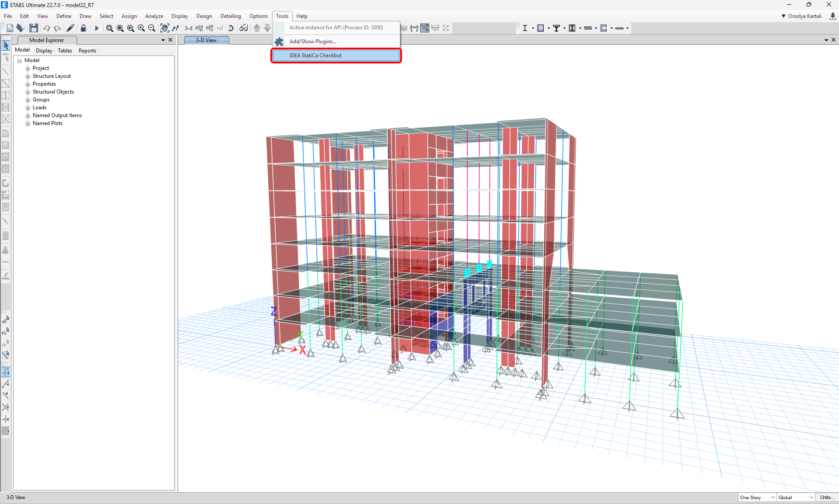
Task: Open Add/Show Plugins... entry
Action: point(313,42)
